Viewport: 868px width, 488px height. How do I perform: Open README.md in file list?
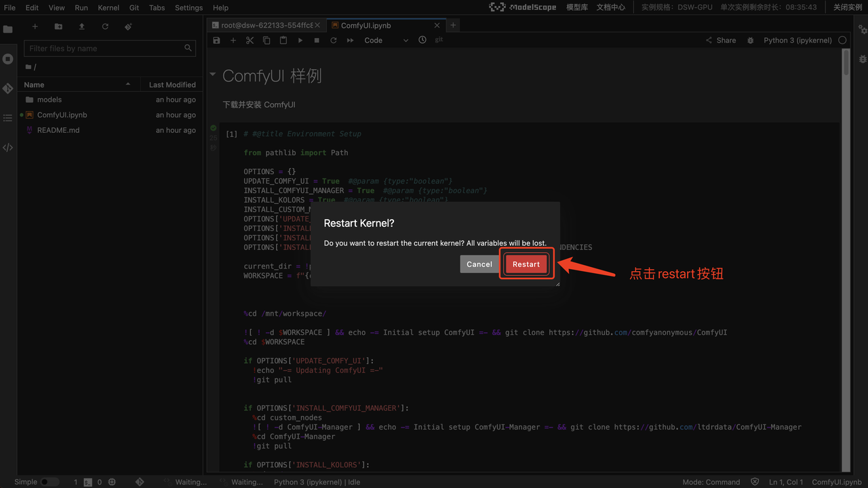tap(110, 130)
